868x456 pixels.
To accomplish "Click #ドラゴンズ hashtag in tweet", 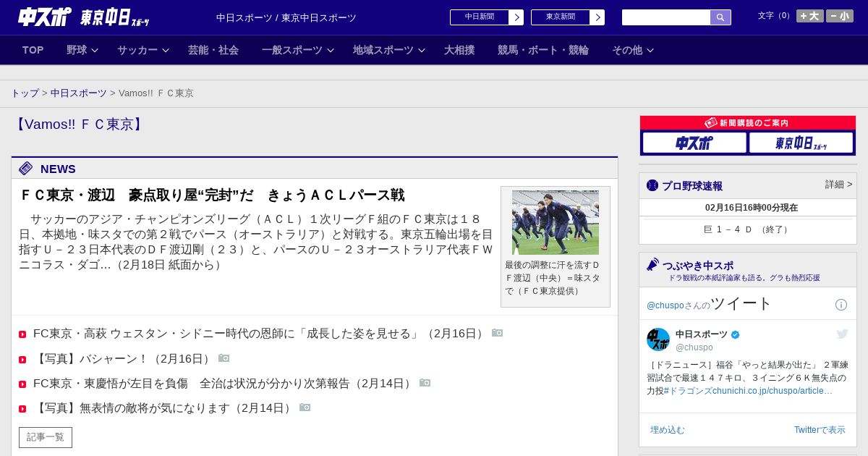I will coord(687,391).
